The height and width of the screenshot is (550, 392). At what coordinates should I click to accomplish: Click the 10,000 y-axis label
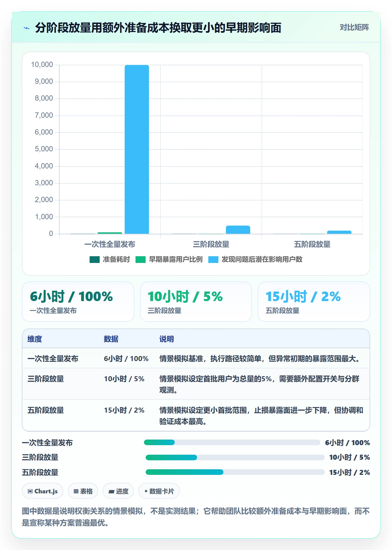[x=42, y=65]
